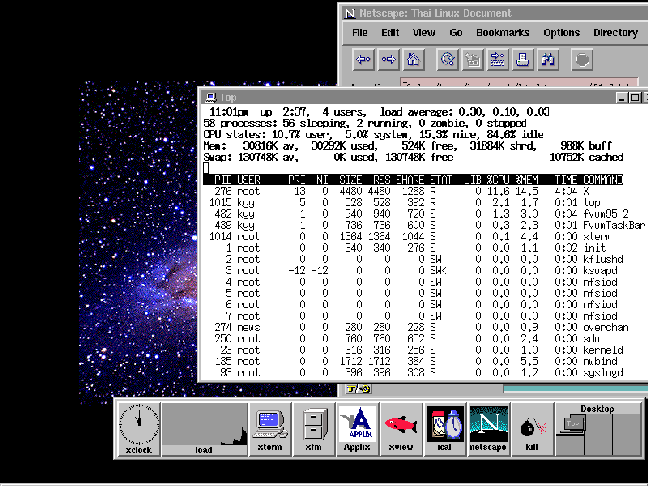Open the Options menu in Netscape
The width and height of the screenshot is (648, 486).
pyautogui.click(x=561, y=33)
